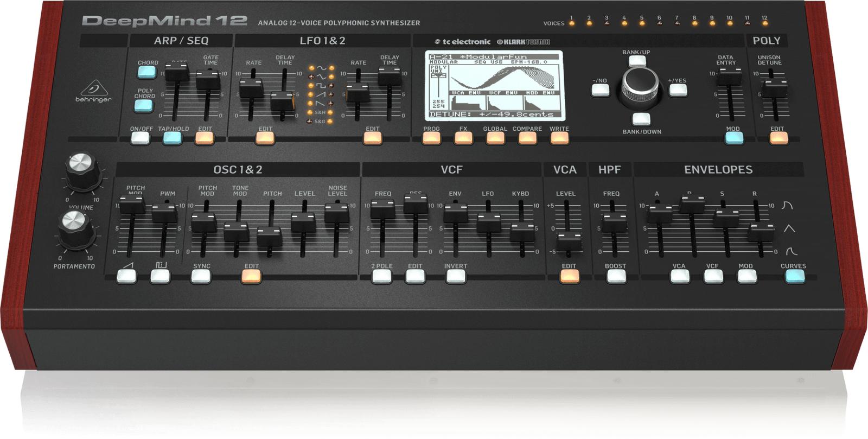
Task: Toggle the ARP ON/OFF button
Action: click(x=141, y=138)
